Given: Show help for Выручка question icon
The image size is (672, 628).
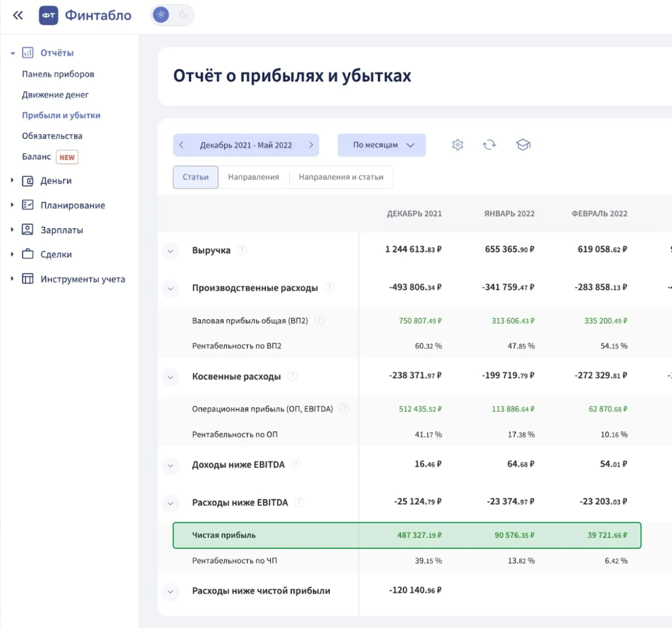Looking at the screenshot, I should point(242,250).
